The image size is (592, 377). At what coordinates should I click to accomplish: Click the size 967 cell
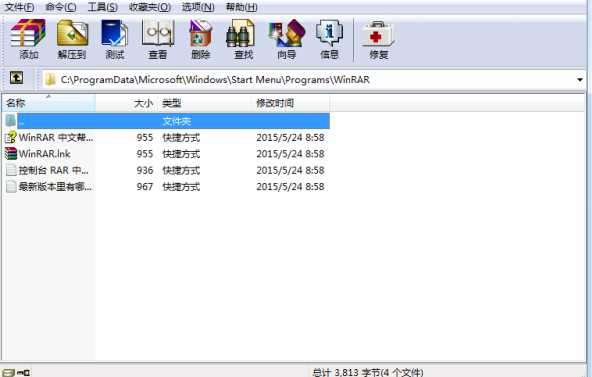145,186
